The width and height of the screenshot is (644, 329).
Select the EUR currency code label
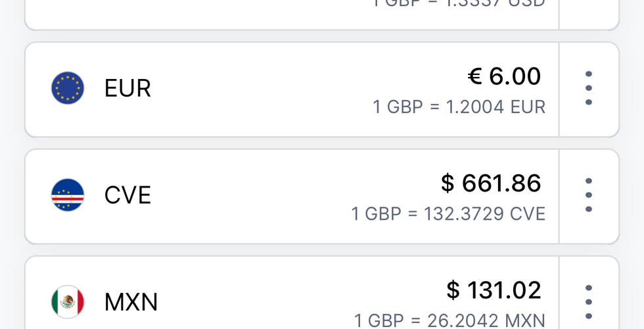coord(127,89)
